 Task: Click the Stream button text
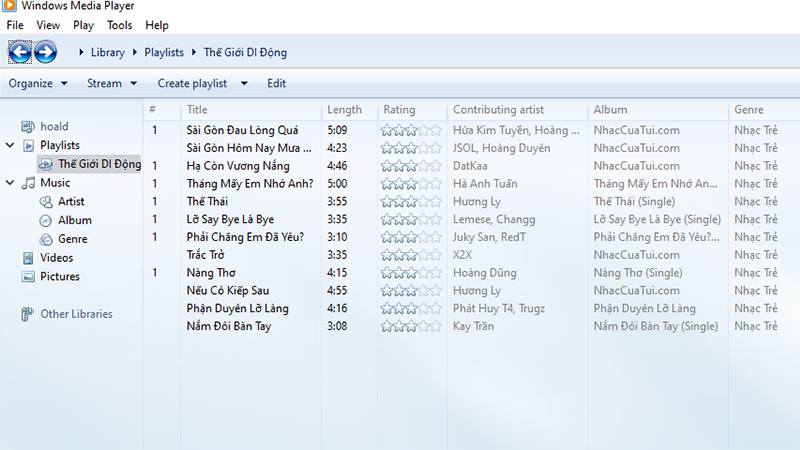104,83
